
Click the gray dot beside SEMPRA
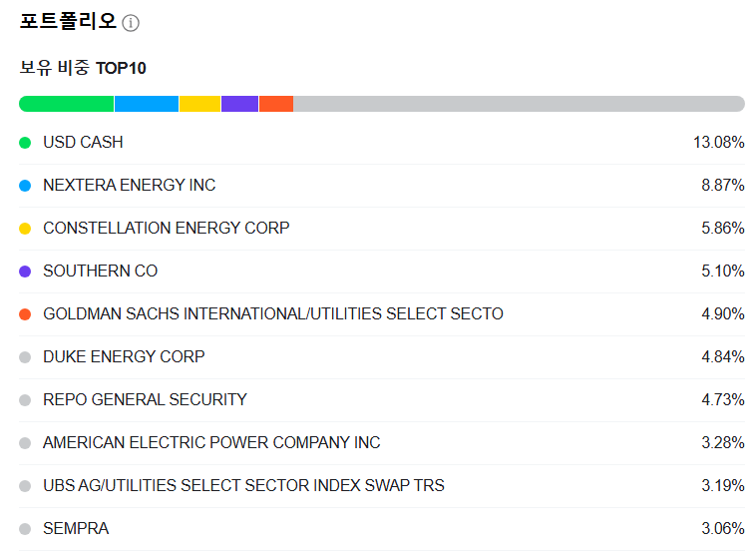tap(25, 529)
